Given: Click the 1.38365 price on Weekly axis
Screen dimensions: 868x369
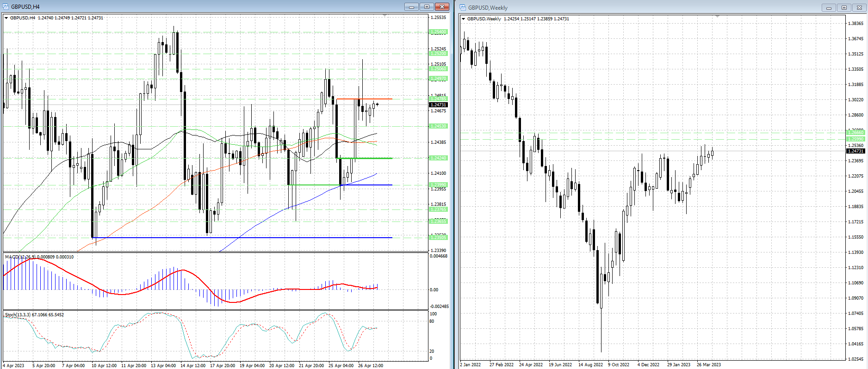Looking at the screenshot, I should pos(856,24).
